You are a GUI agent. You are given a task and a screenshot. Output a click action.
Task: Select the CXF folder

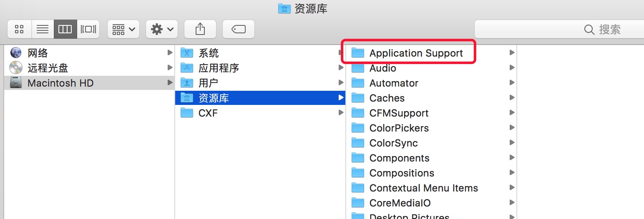pyautogui.click(x=208, y=113)
